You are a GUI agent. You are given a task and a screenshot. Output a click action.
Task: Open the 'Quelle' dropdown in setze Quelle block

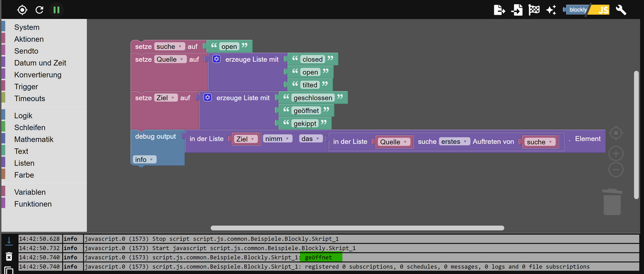(x=170, y=59)
